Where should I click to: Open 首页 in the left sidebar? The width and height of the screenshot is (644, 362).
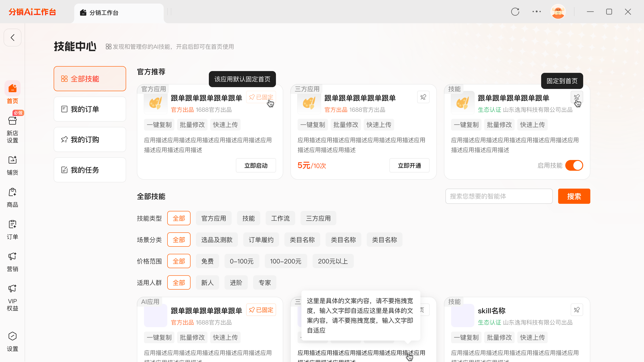click(x=13, y=93)
